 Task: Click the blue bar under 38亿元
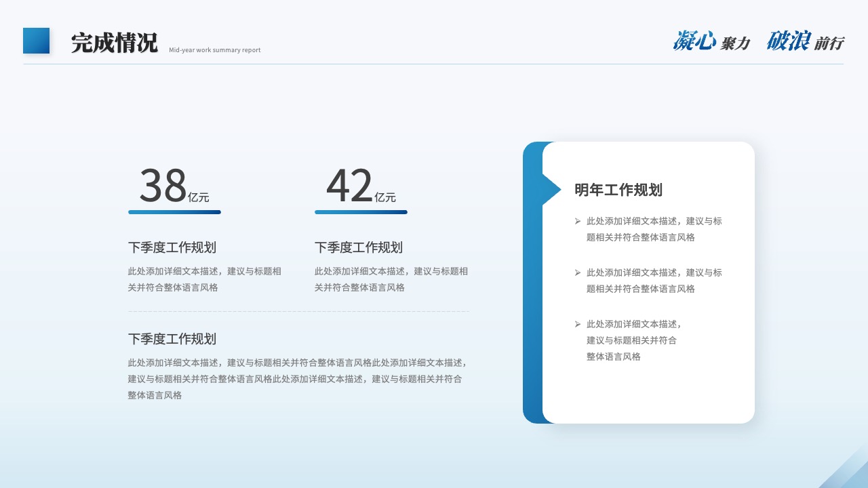(174, 212)
